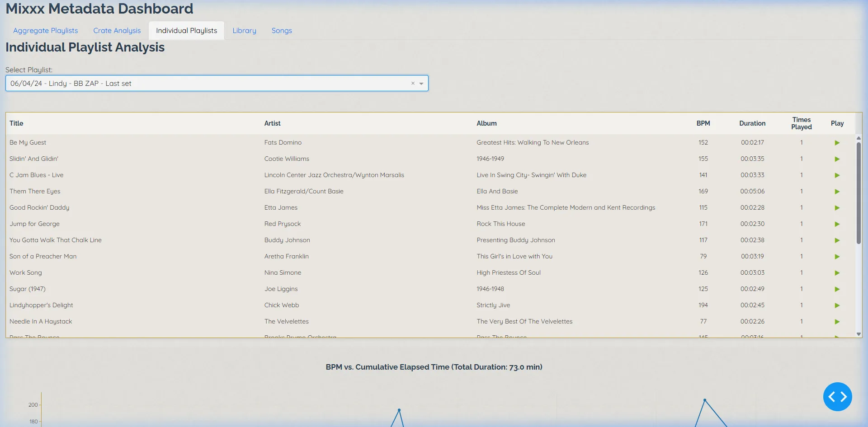This screenshot has height=427, width=868.
Task: Play You Gotta Walk That Chalk Line
Action: tap(837, 240)
